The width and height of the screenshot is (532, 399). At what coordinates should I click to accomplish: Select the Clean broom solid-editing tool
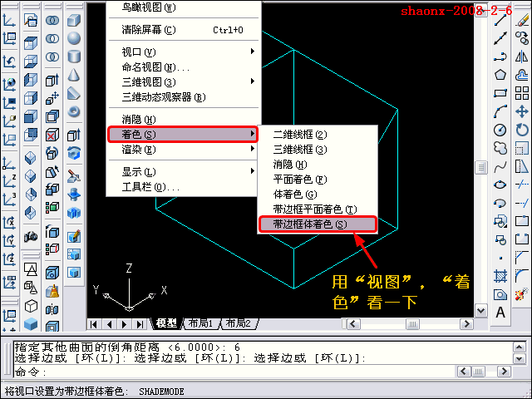pos(52,291)
